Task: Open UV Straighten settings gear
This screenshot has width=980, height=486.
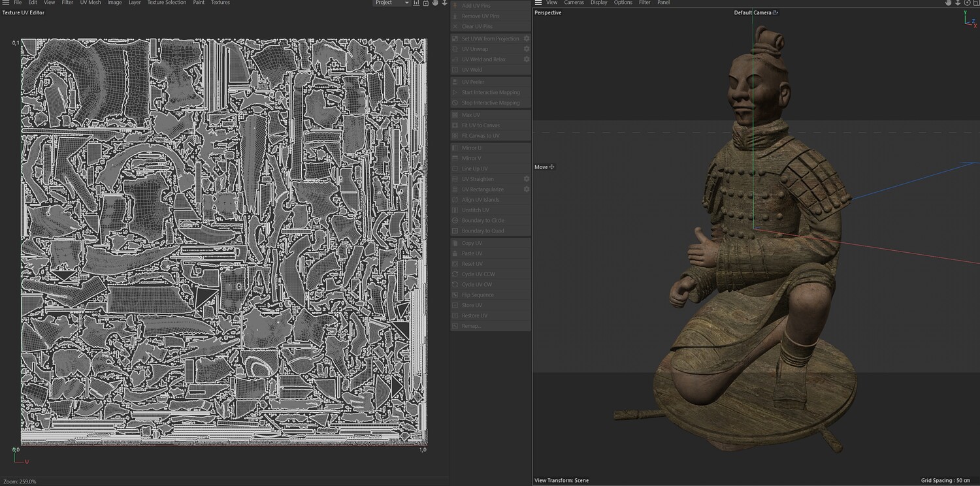Action: pos(527,179)
